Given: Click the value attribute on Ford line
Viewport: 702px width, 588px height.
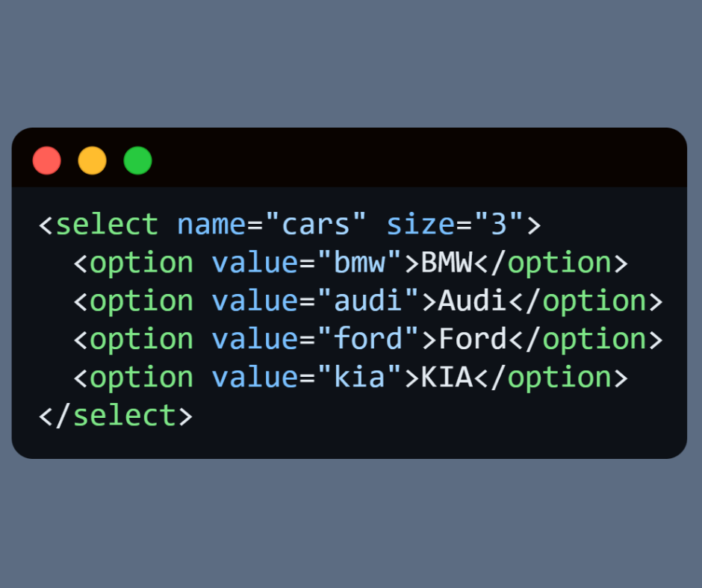Looking at the screenshot, I should tap(255, 339).
